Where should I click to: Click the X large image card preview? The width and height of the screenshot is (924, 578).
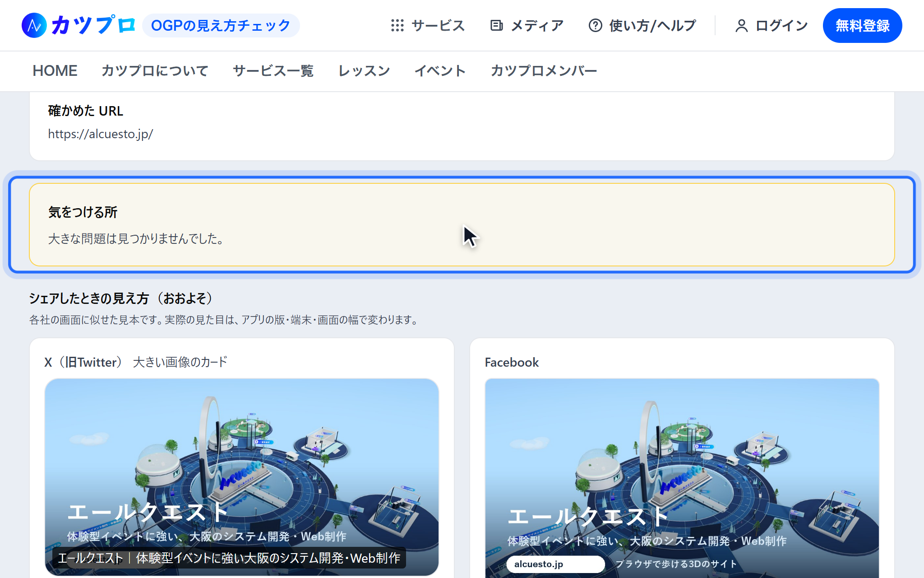pyautogui.click(x=242, y=477)
